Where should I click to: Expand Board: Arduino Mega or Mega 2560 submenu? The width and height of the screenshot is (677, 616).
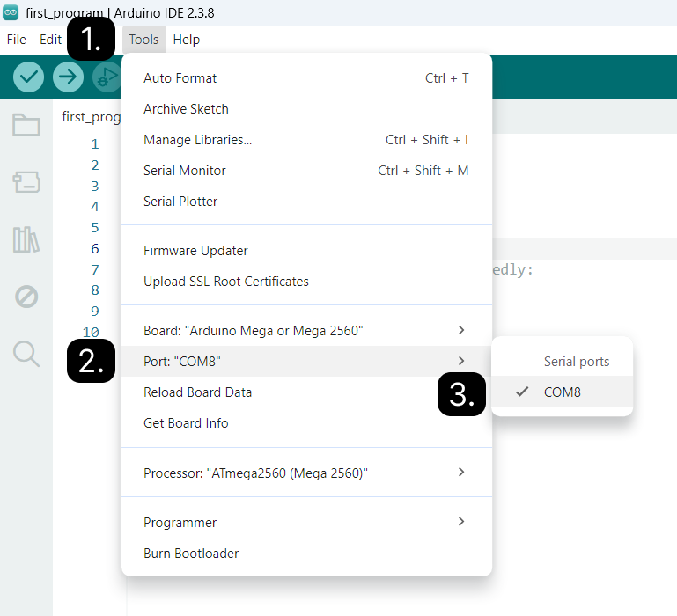pos(306,331)
